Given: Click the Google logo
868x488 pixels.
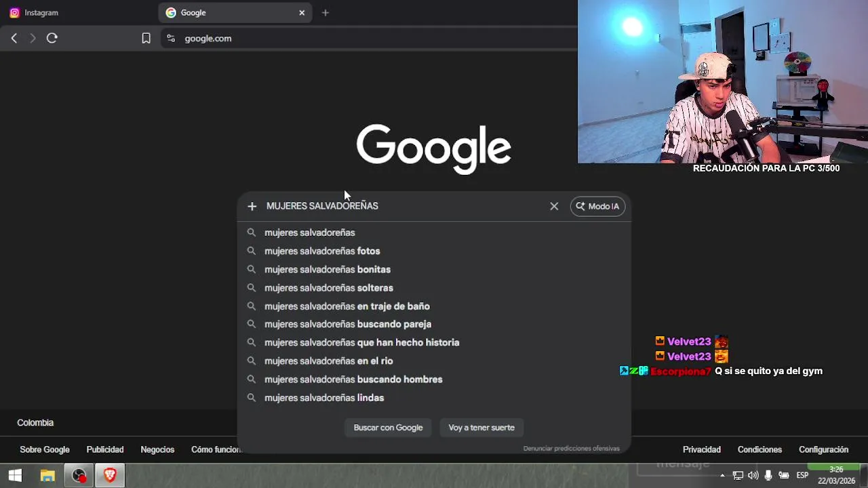Looking at the screenshot, I should (x=434, y=148).
